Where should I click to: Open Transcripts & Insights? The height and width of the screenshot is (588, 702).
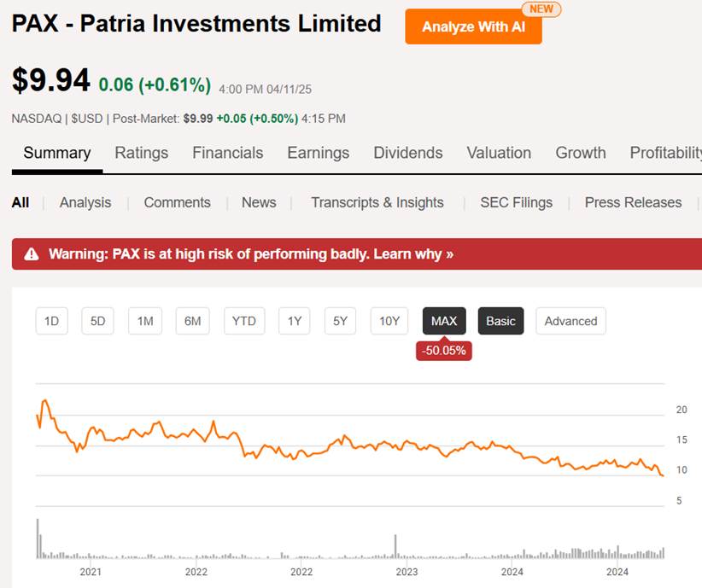[377, 203]
